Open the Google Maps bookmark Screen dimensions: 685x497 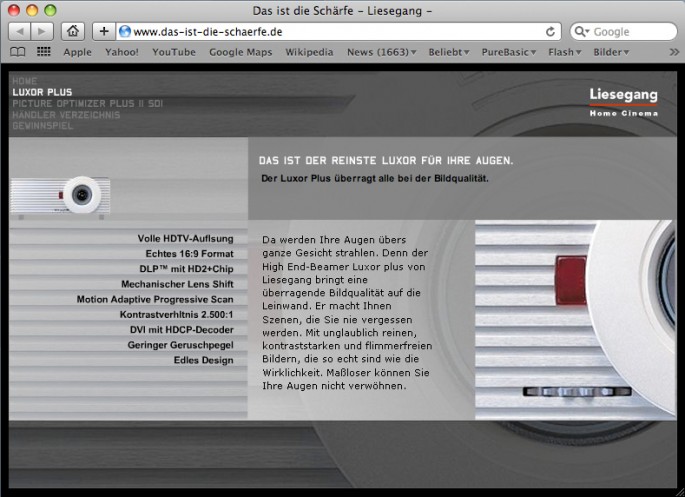[x=240, y=52]
